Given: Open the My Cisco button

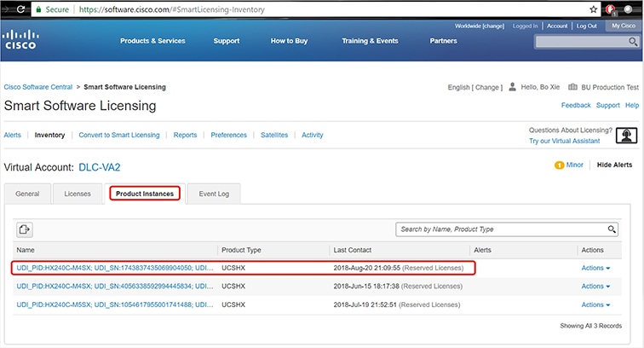Looking at the screenshot, I should 624,26.
